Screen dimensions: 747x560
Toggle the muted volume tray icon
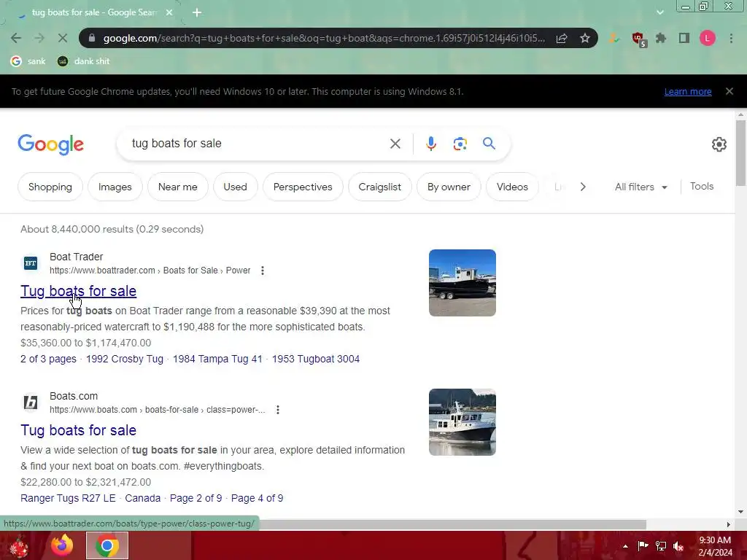(678, 546)
